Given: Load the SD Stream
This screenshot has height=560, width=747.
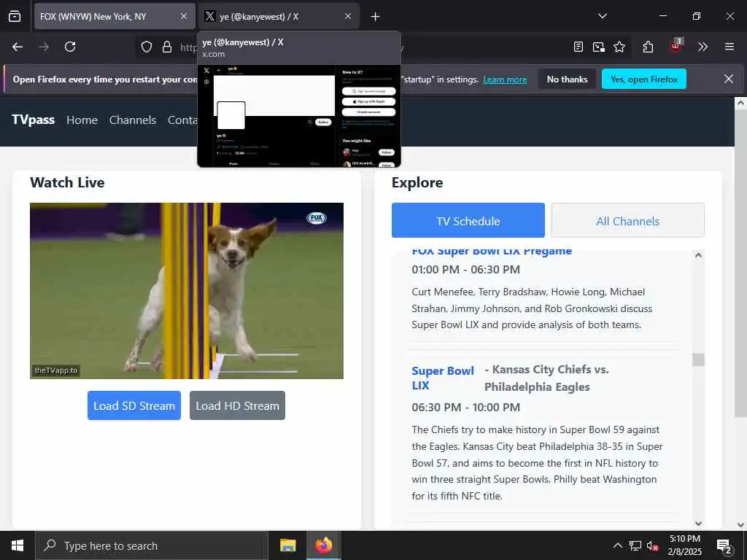Looking at the screenshot, I should pos(134,405).
